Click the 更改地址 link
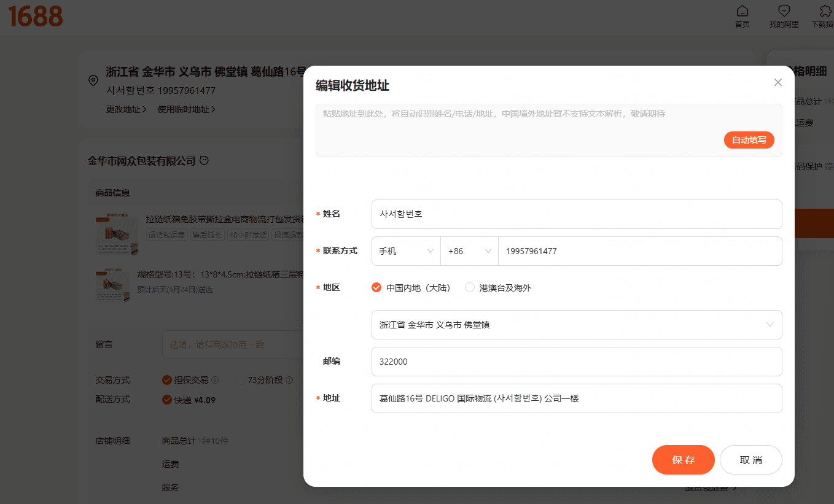 (x=127, y=109)
